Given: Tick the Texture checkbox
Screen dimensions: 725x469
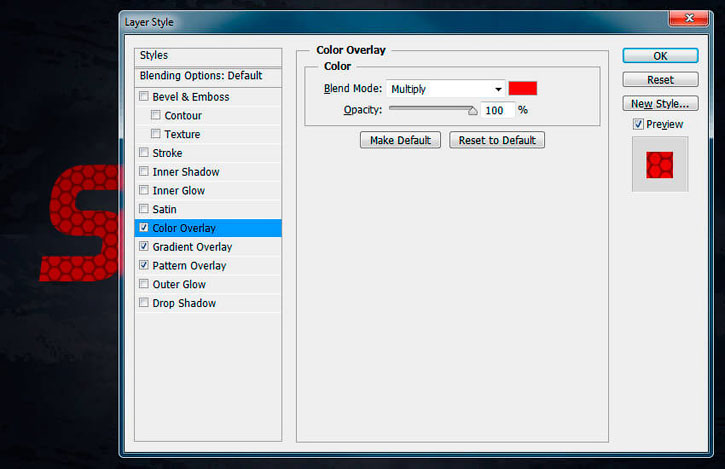Looking at the screenshot, I should (x=156, y=134).
